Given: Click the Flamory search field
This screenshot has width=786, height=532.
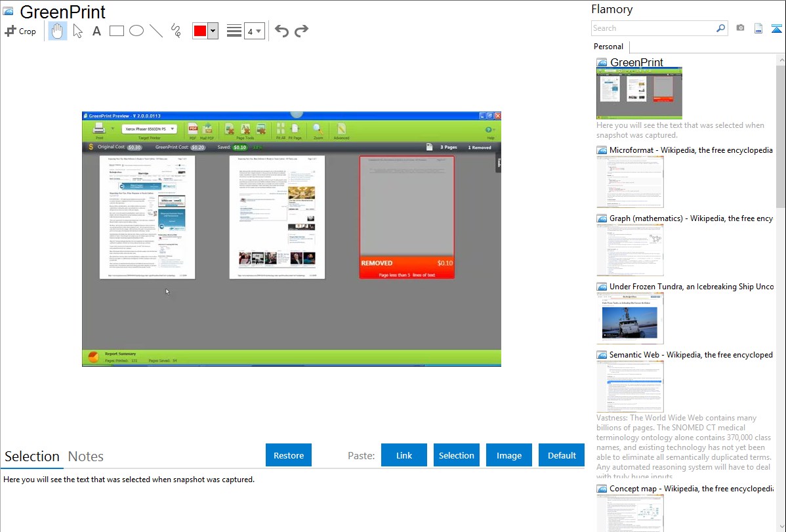Looking at the screenshot, I should tap(653, 28).
